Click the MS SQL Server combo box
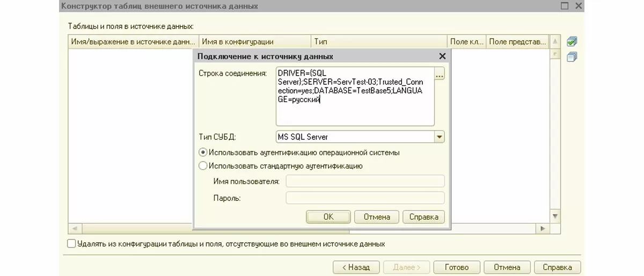Image resolution: width=644 pixels, height=276 pixels. (355, 137)
